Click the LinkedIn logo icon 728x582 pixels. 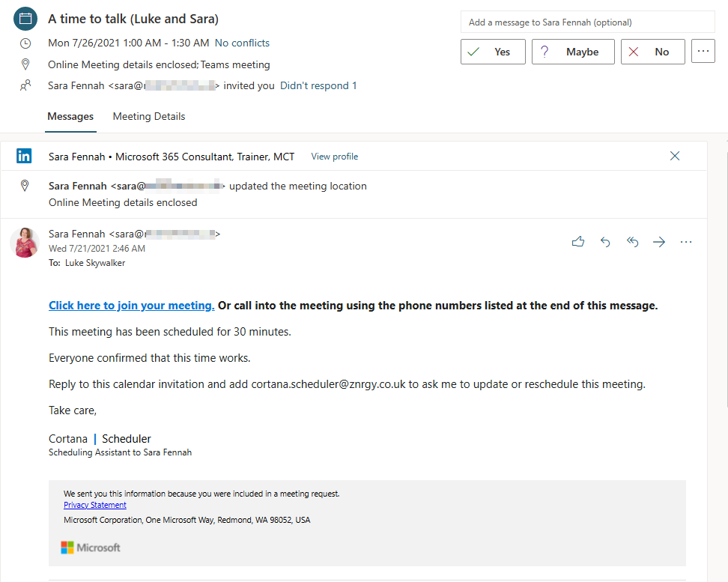tap(25, 157)
